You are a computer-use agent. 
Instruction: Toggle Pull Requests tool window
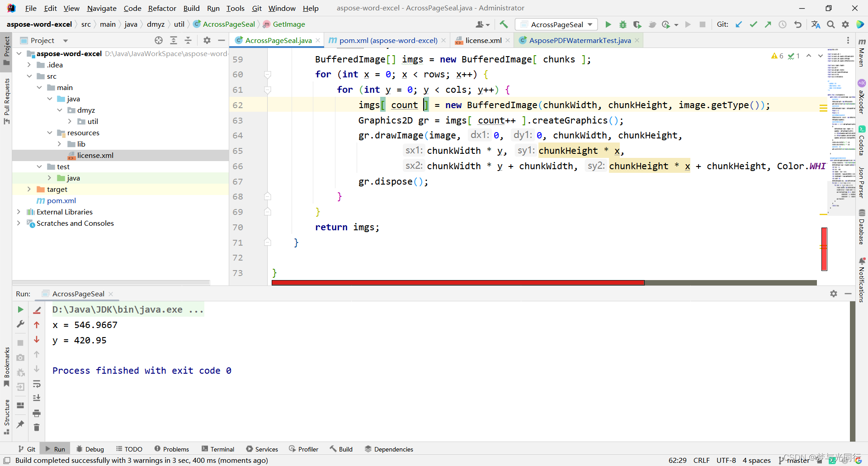6,101
